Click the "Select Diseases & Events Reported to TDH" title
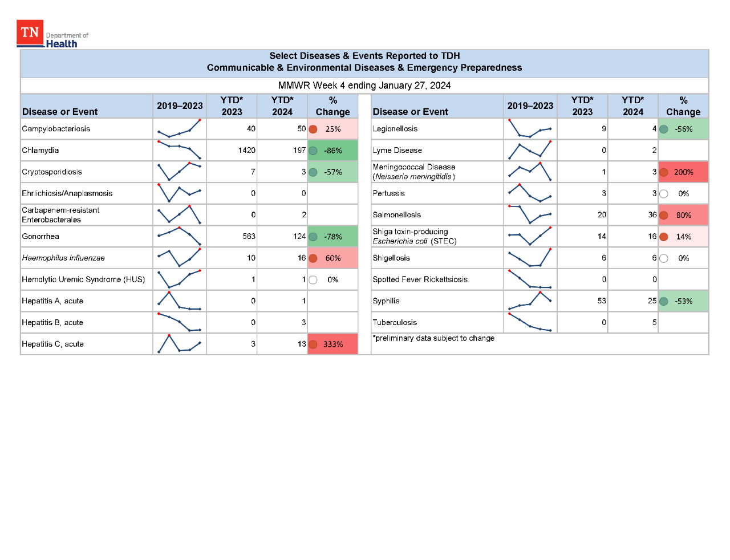This screenshot has height=560, width=730. point(364,56)
